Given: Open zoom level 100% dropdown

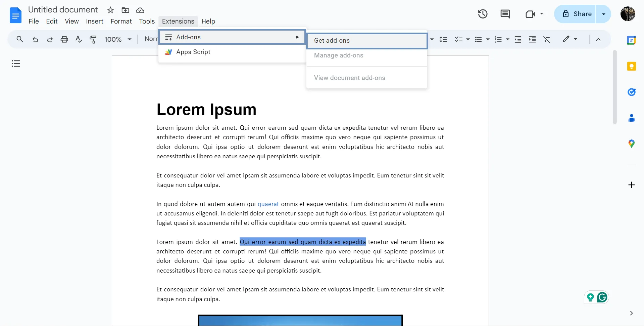Looking at the screenshot, I should click(x=118, y=39).
